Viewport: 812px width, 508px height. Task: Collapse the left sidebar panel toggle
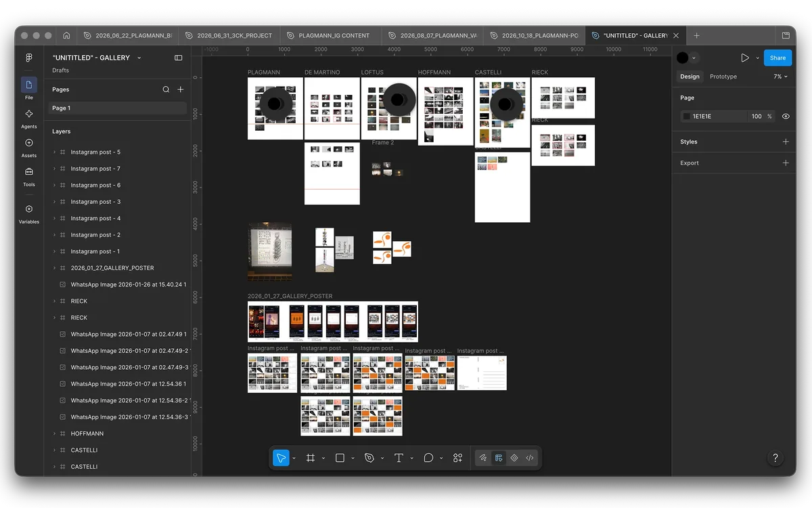[179, 58]
